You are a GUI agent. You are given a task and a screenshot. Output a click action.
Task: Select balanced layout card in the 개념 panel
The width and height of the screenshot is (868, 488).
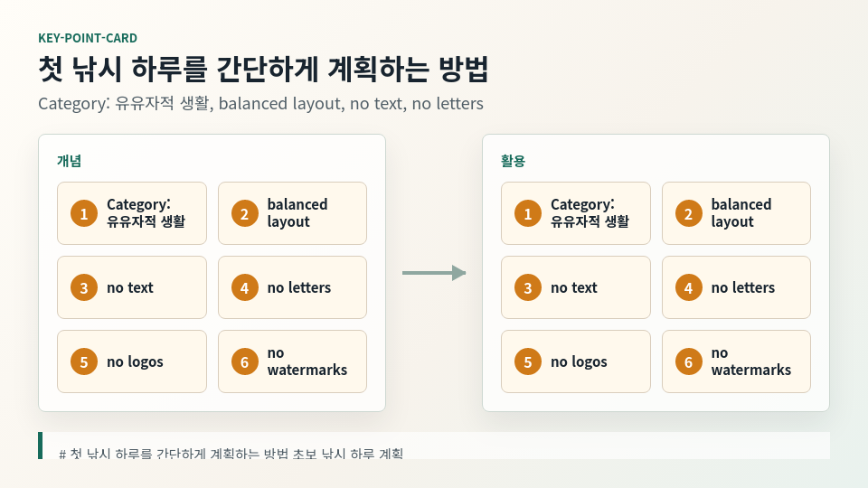click(292, 213)
